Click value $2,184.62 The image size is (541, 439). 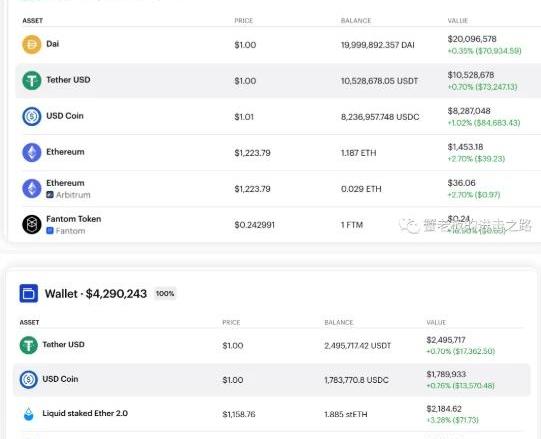click(444, 409)
